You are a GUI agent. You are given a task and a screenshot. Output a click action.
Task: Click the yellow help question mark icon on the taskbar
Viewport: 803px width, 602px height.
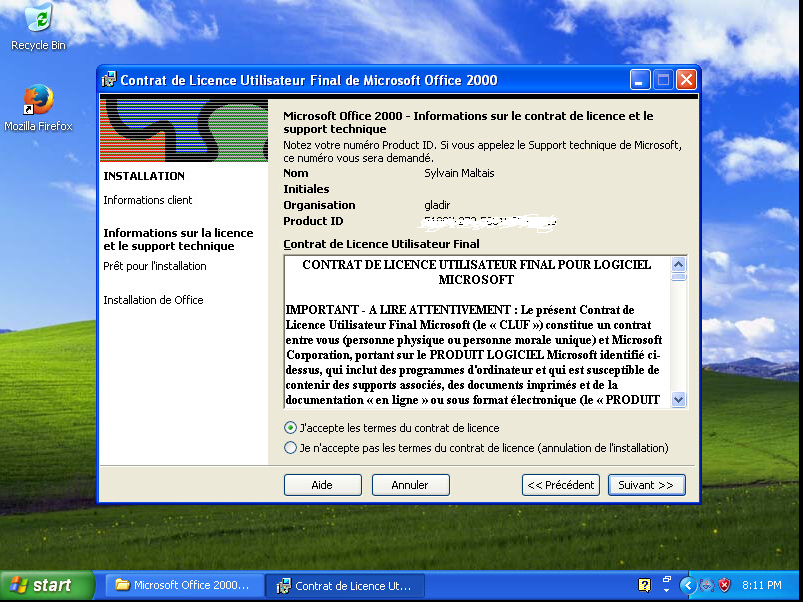pyautogui.click(x=644, y=585)
